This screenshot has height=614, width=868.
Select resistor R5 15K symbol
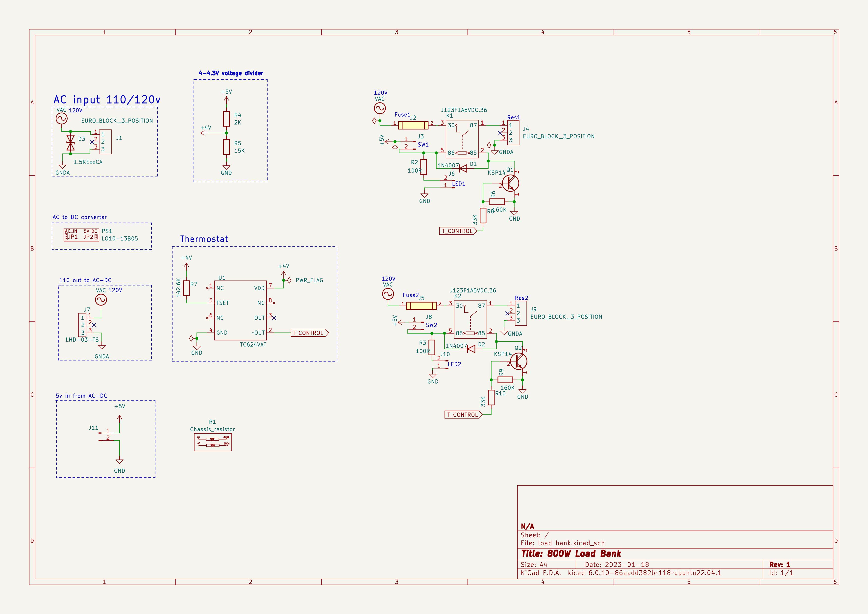coord(226,147)
